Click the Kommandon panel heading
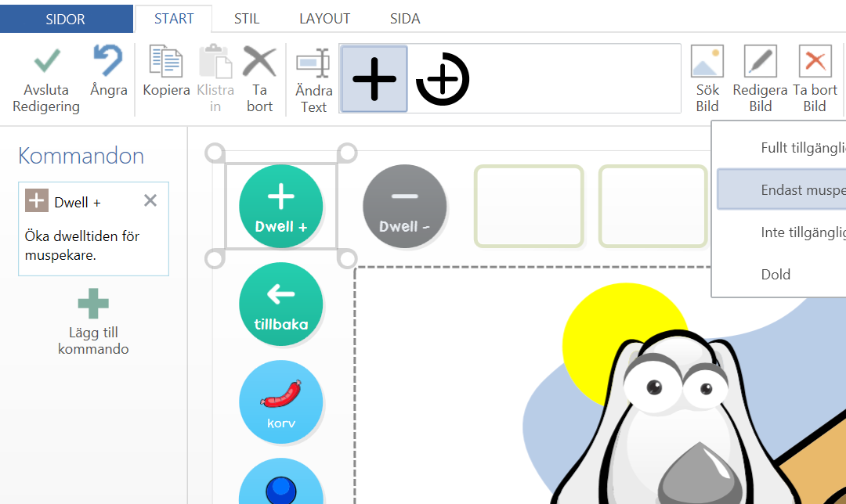Image resolution: width=846 pixels, height=504 pixels. [81, 156]
